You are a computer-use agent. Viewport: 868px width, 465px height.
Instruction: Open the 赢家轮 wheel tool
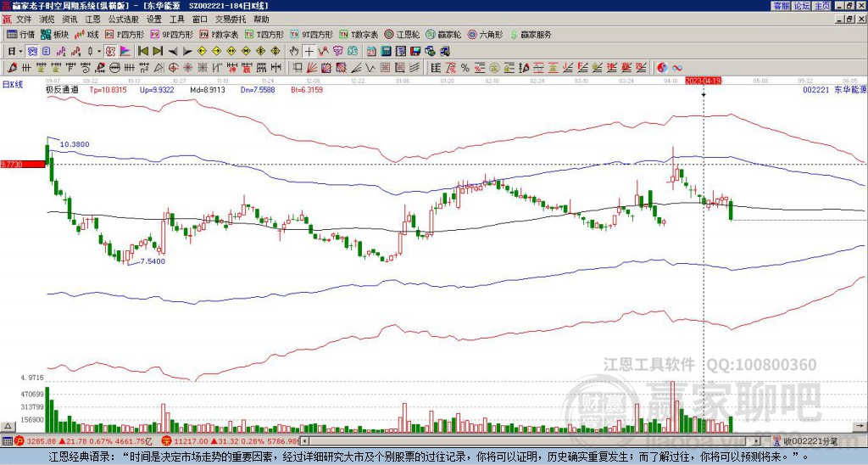click(x=443, y=34)
